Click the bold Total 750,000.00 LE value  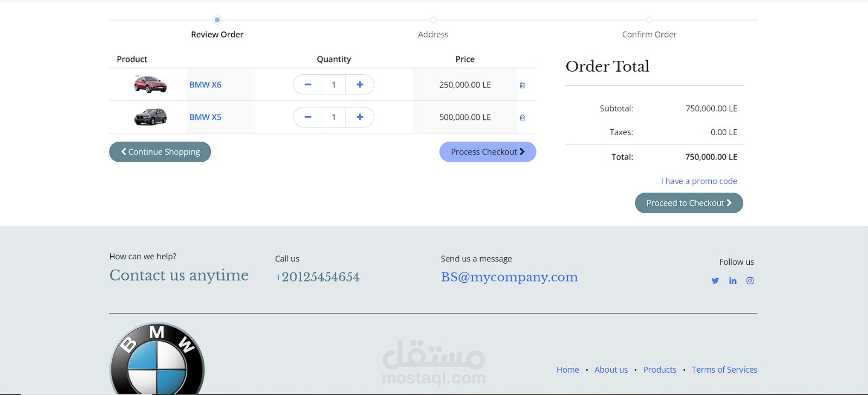tap(711, 157)
